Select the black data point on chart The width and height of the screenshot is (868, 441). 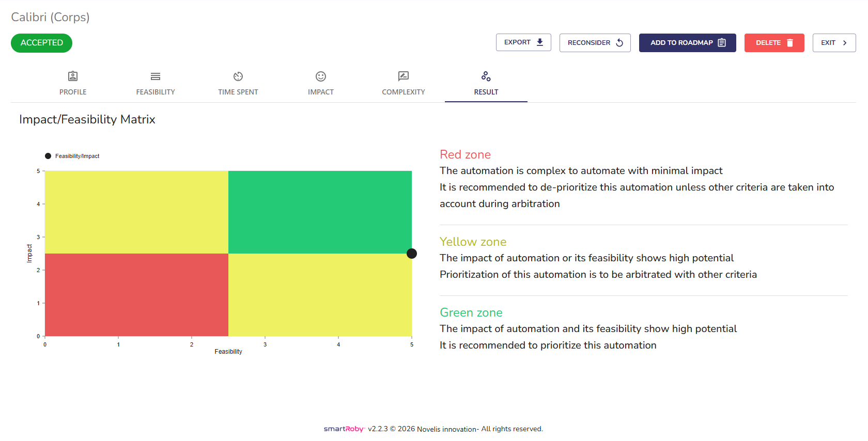click(412, 254)
